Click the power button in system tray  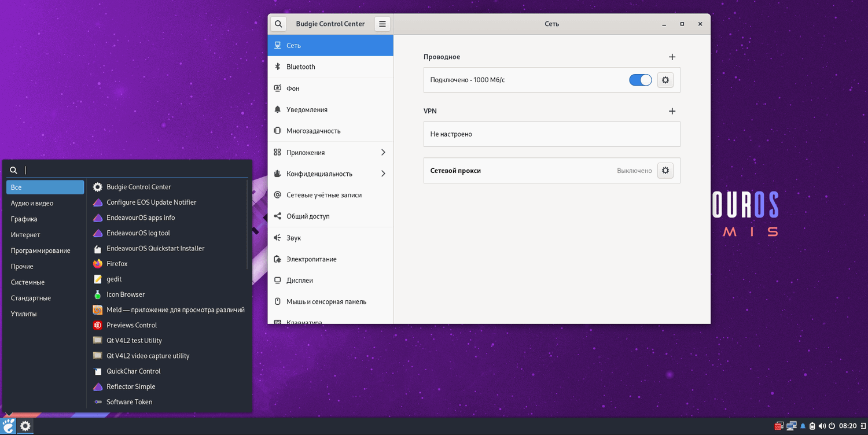[832, 426]
